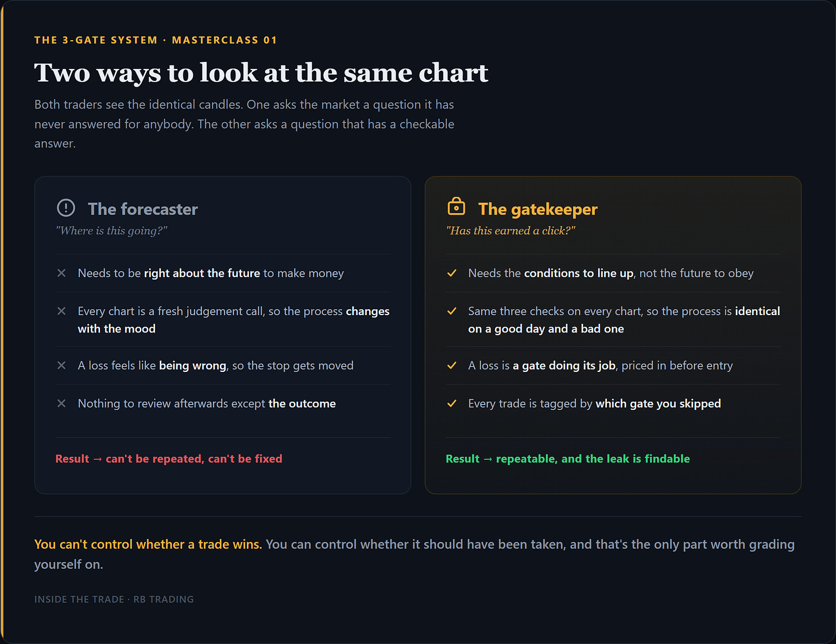Click the X icon beside 'A loss feels like being wrong'
This screenshot has width=836, height=644.
pos(61,366)
